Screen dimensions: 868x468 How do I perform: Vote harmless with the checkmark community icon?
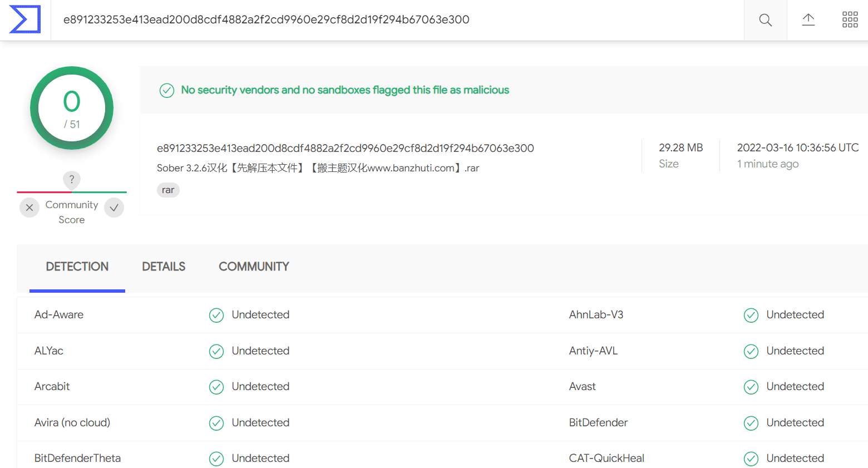[114, 208]
